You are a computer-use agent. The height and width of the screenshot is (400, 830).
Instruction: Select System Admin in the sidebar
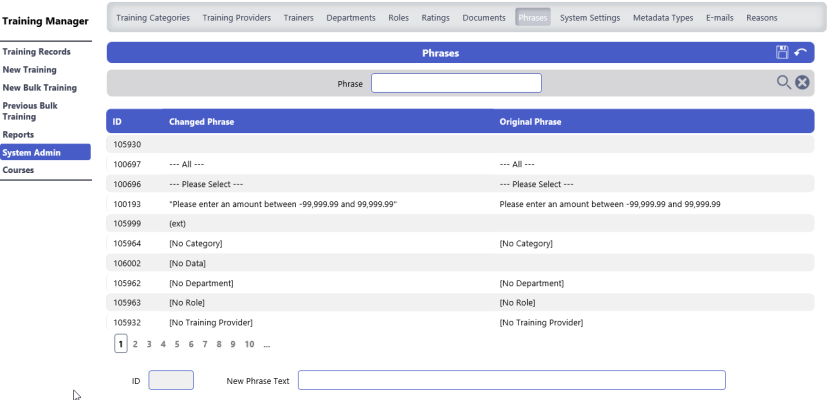[x=45, y=152]
